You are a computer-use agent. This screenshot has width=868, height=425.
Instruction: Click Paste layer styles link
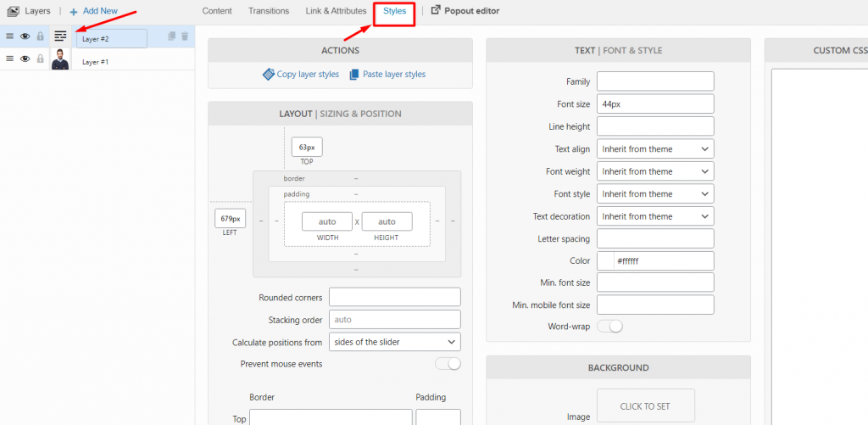tap(394, 75)
